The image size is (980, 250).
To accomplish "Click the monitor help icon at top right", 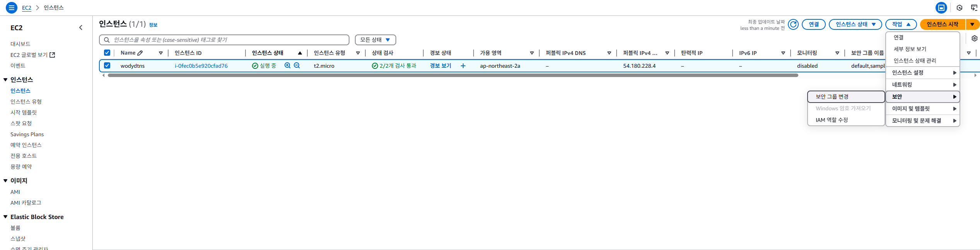I will pos(974,8).
